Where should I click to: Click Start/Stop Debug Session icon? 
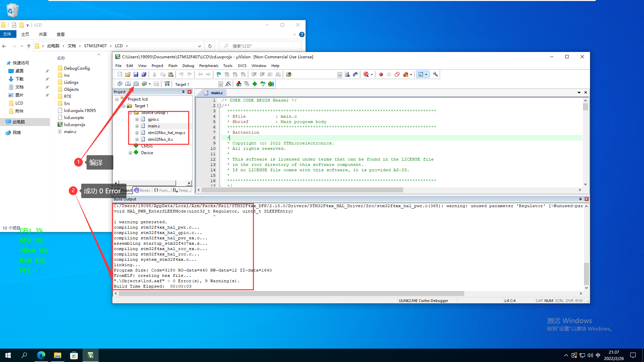pos(366,74)
